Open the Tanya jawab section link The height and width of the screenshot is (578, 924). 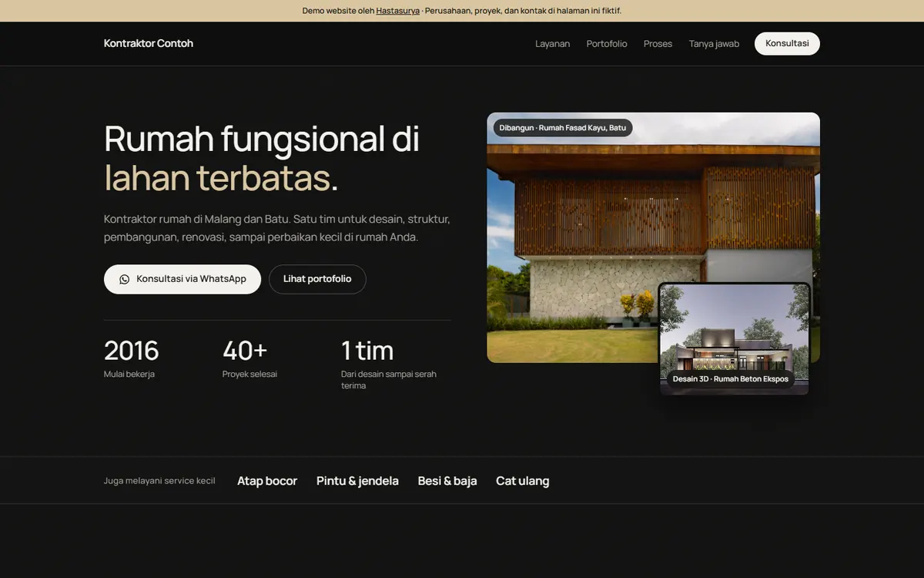(714, 44)
